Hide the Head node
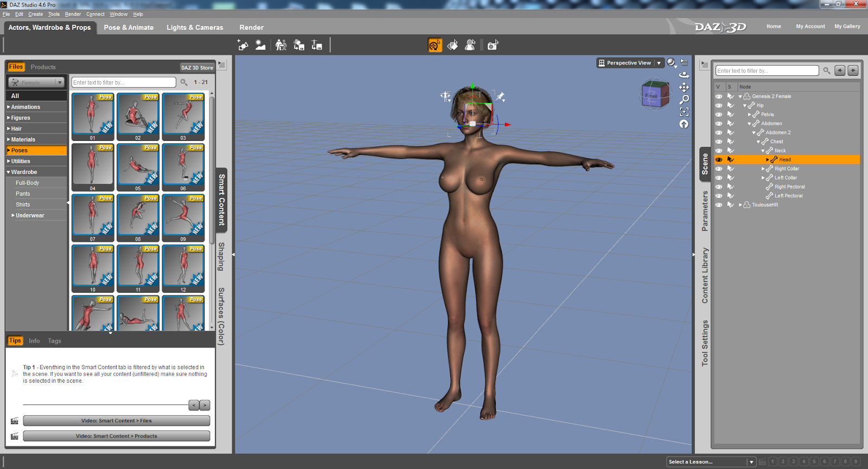Screen dimensions: 868x469 [719, 160]
